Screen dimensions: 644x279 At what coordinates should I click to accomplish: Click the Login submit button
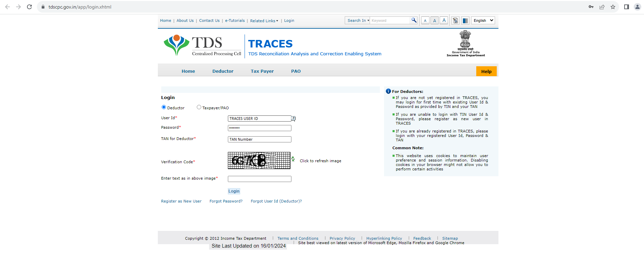(x=234, y=191)
